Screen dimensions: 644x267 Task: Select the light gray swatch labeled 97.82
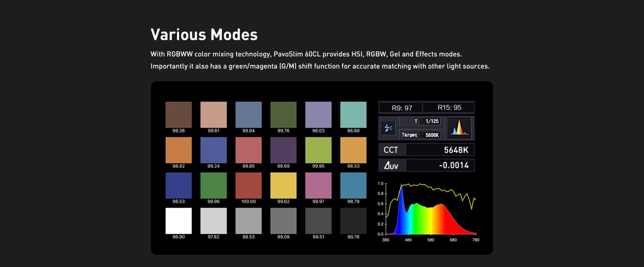coord(214,221)
